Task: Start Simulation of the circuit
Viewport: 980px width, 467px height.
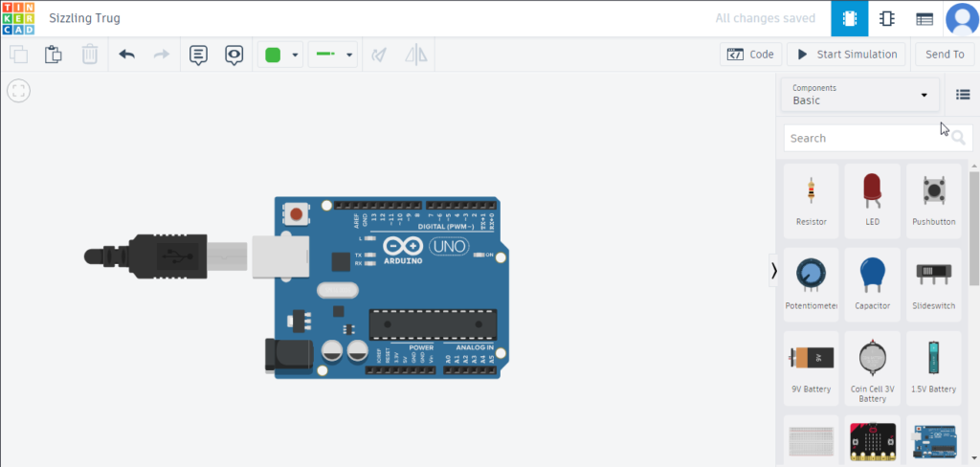Action: (x=846, y=55)
